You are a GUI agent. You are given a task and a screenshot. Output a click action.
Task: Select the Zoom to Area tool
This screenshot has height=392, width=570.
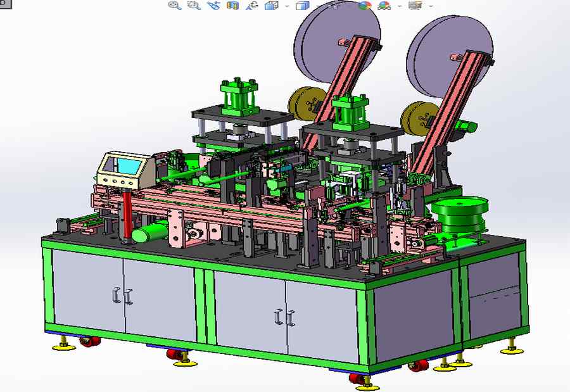coord(194,6)
